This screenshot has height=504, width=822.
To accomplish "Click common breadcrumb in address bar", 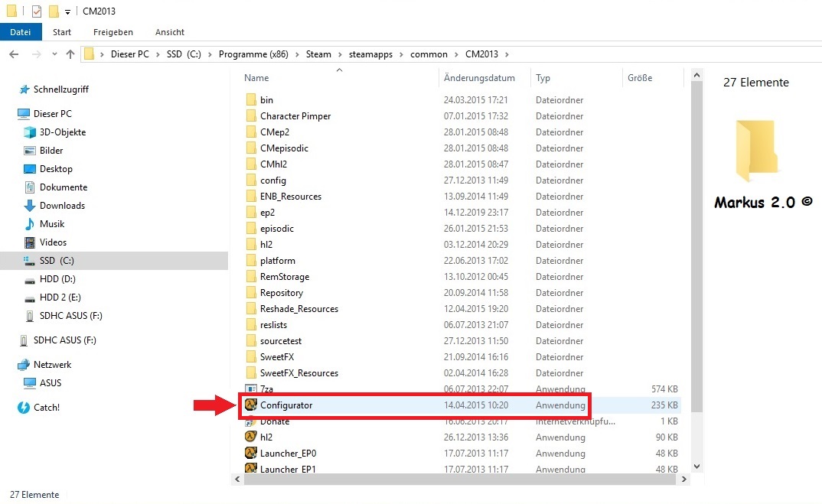I will [429, 54].
